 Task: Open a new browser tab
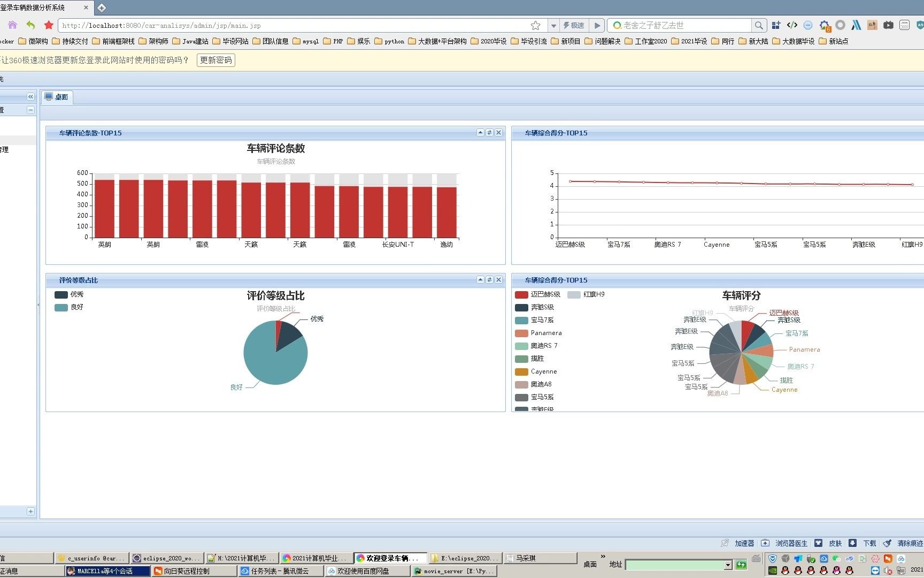point(102,7)
